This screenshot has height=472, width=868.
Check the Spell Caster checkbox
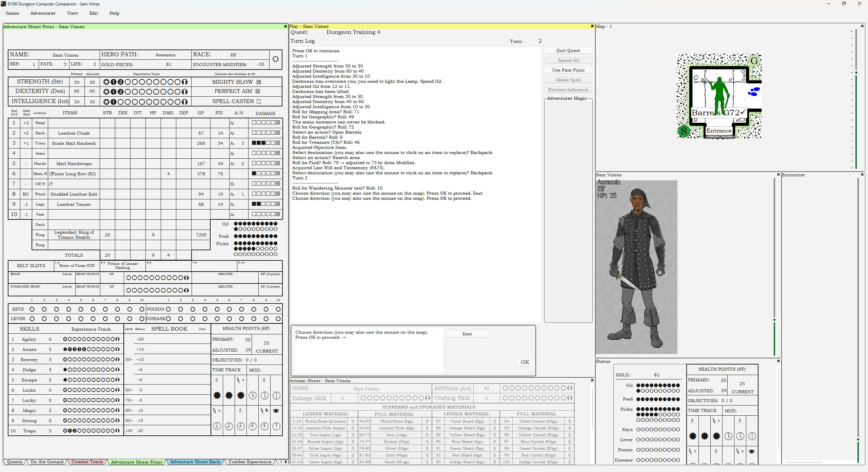pos(258,101)
